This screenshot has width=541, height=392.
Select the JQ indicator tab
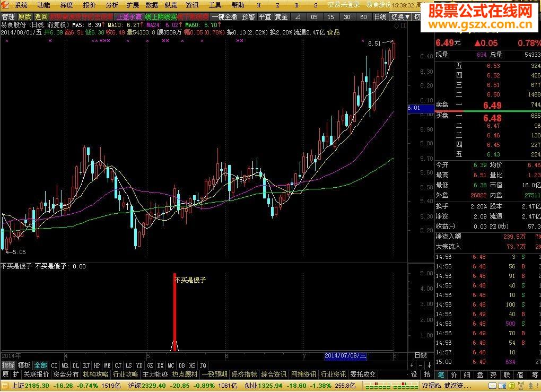203,365
